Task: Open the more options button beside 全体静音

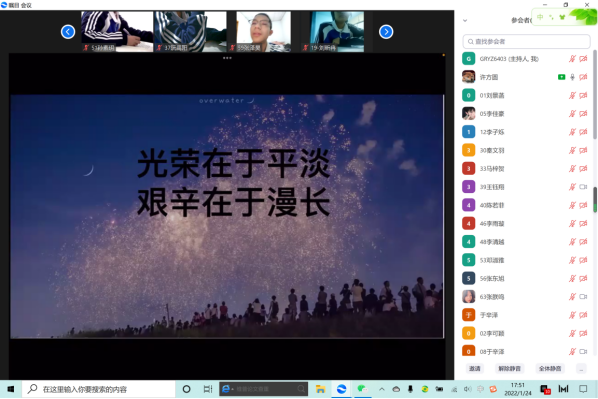Action: (581, 368)
